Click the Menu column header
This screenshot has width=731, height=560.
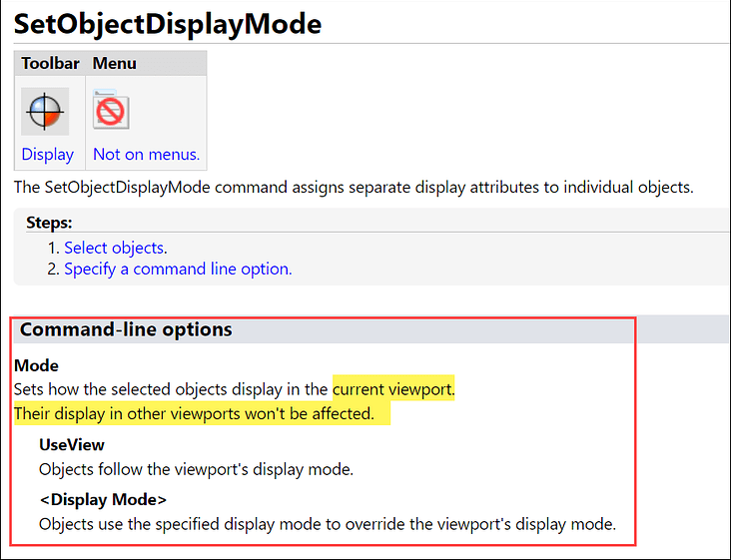pyautogui.click(x=114, y=63)
